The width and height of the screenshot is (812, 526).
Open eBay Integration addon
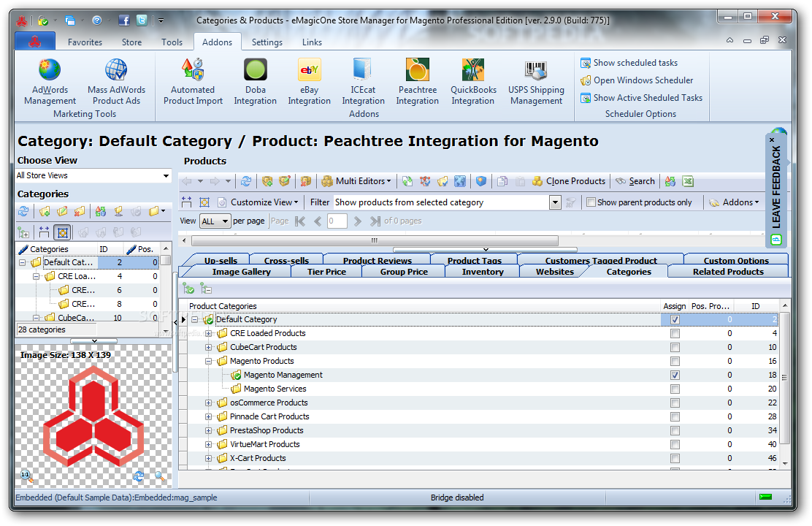point(309,82)
